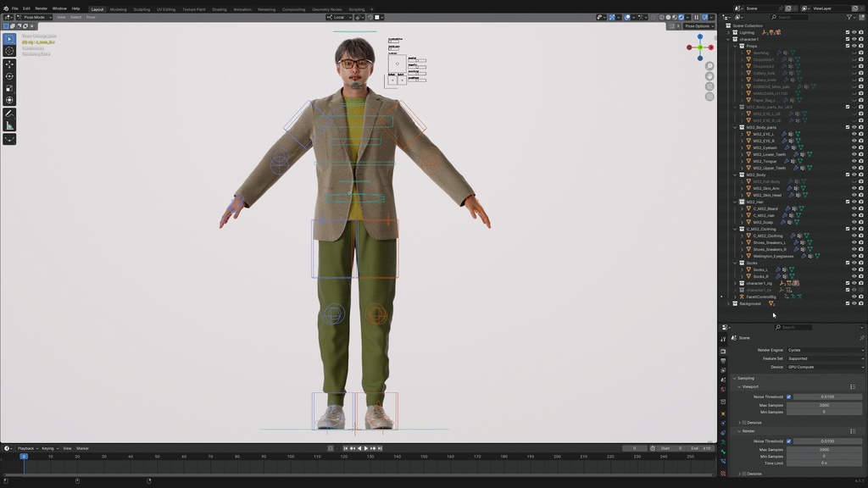
Task: Open the Render Properties tab in the sidebar
Action: tap(724, 351)
